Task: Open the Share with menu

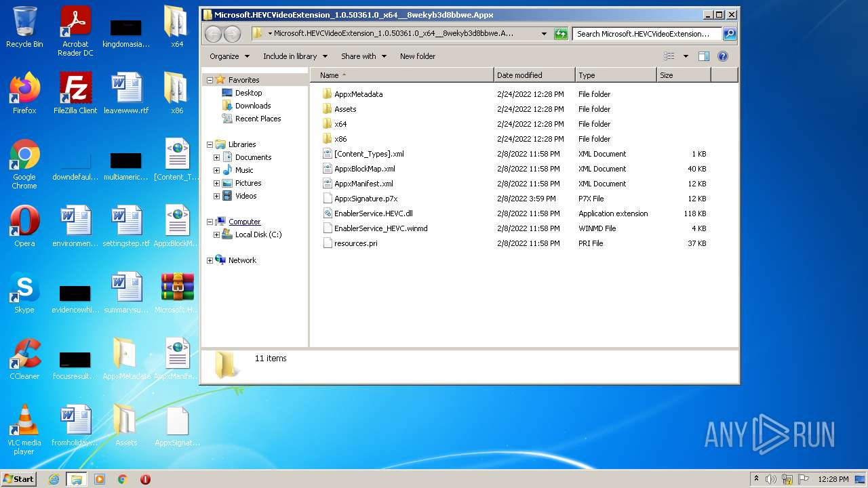Action: pos(363,56)
